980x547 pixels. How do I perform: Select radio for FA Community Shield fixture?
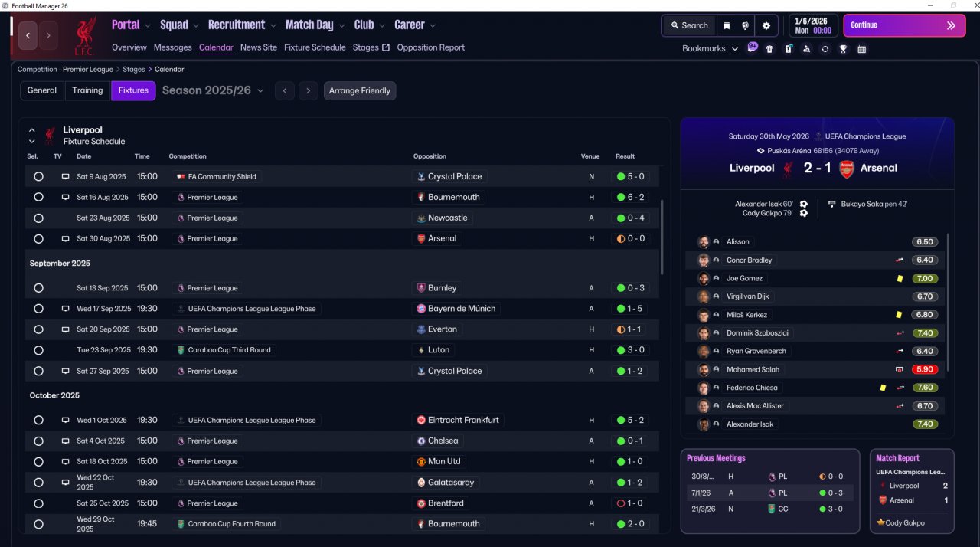click(x=38, y=176)
